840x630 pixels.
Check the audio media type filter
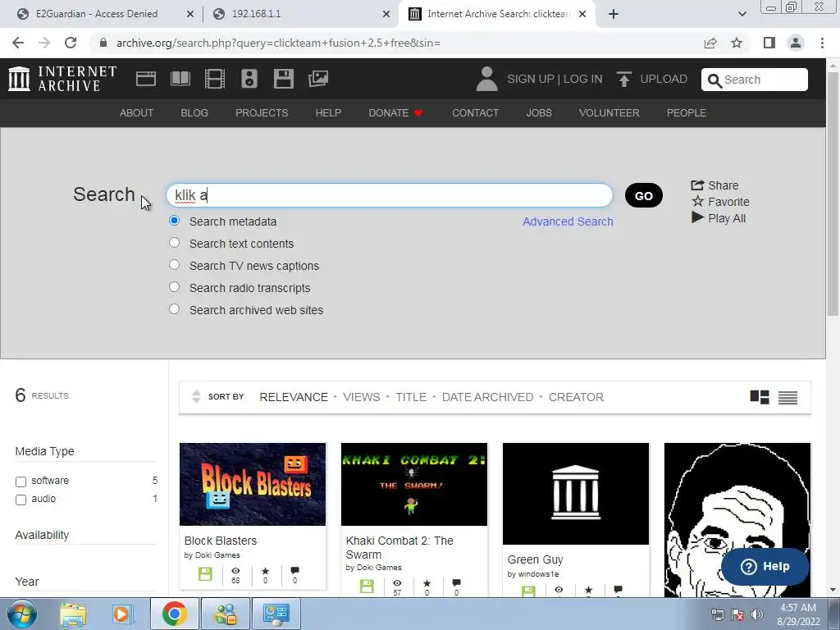(x=21, y=500)
